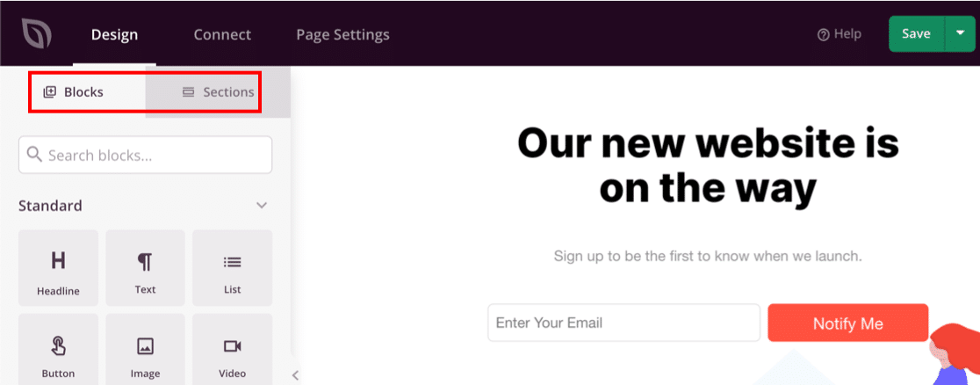
Task: Switch to the Sections tab
Action: coord(218,91)
